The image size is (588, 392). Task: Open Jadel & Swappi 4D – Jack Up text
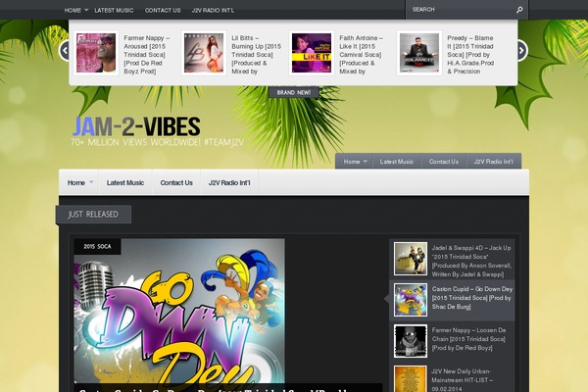click(471, 261)
